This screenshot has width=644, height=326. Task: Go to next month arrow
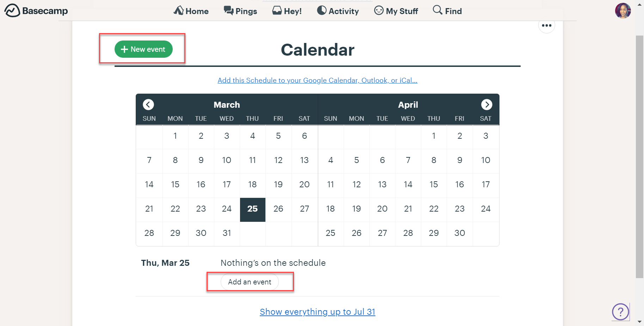(486, 105)
